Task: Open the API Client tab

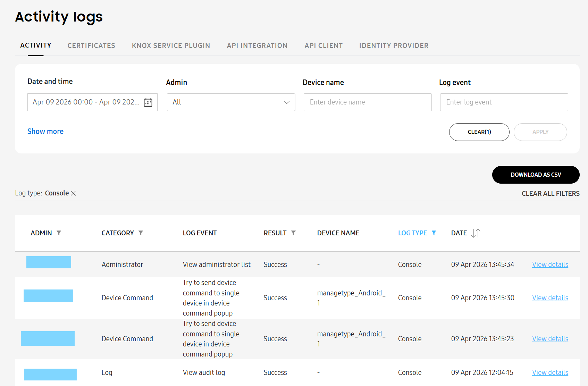Action: tap(324, 45)
